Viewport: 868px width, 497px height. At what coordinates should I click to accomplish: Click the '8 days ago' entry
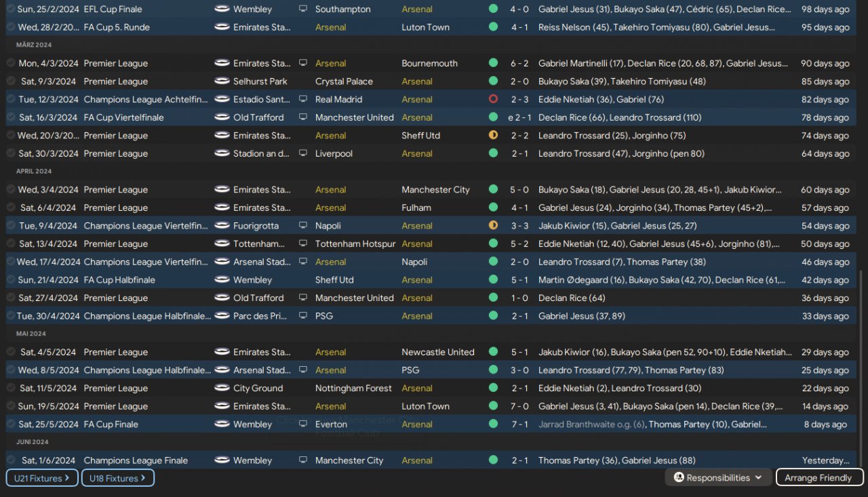point(825,424)
